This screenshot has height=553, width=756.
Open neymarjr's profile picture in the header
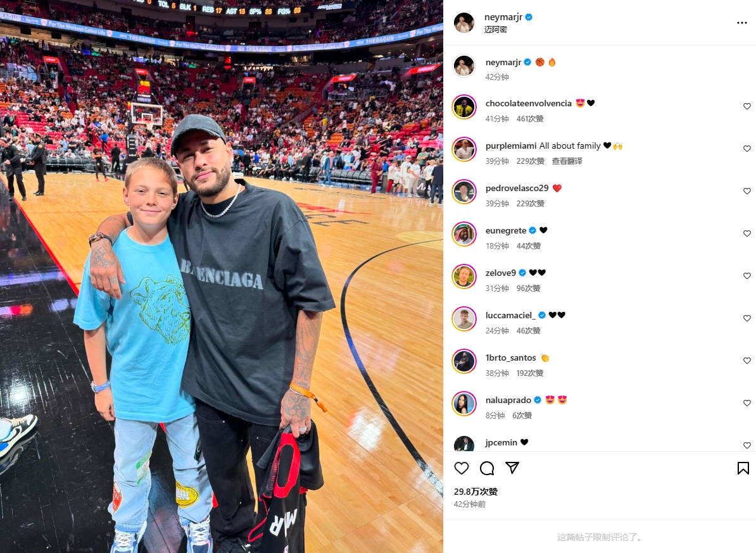[464, 23]
